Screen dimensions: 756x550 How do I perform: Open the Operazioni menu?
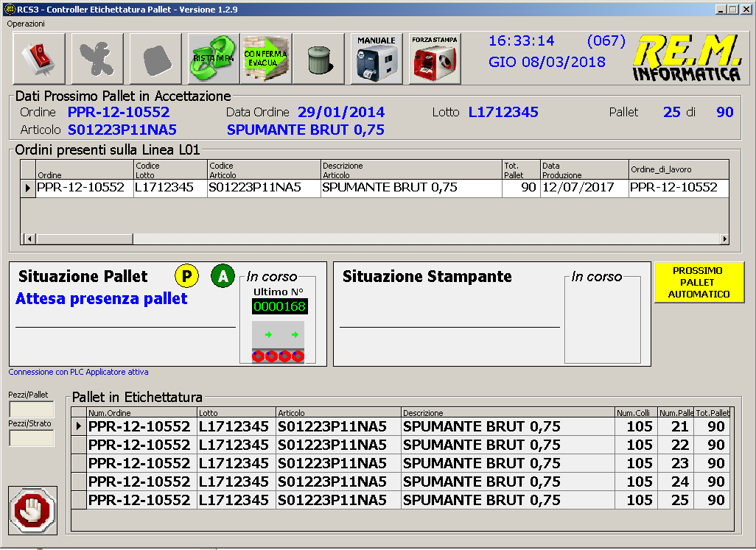pos(26,24)
